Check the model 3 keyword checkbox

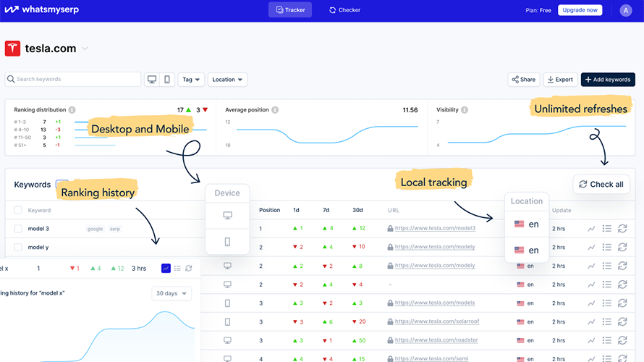18,229
